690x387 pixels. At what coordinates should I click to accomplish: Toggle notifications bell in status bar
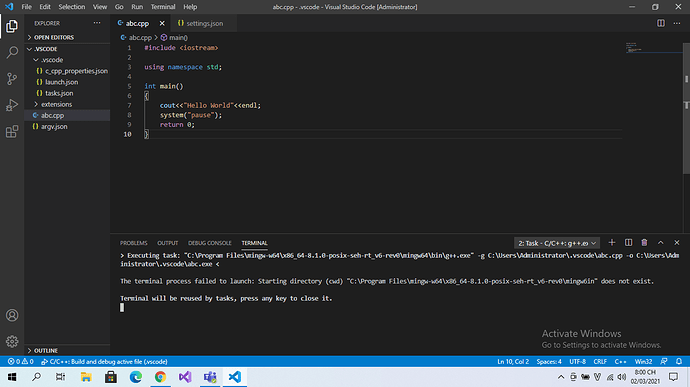coord(679,361)
